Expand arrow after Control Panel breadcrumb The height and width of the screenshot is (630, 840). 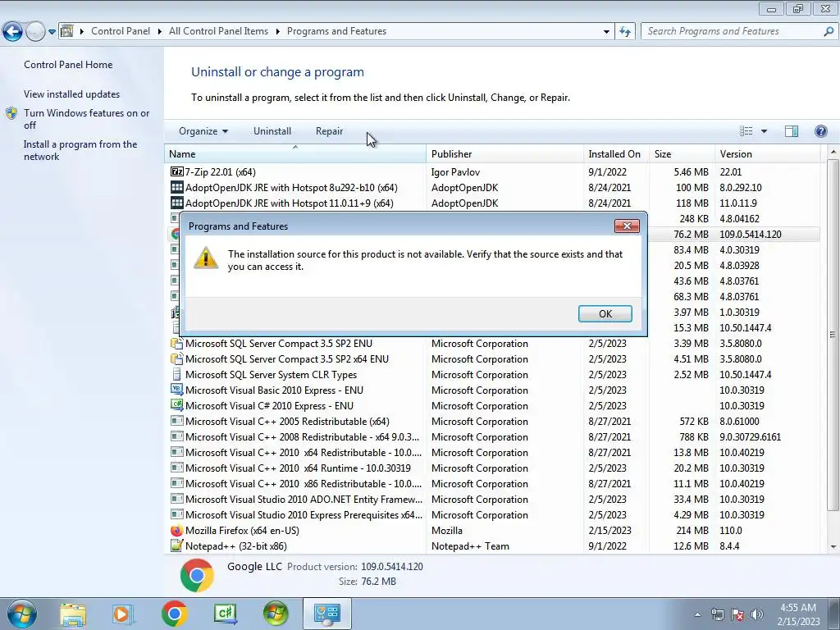click(x=160, y=32)
